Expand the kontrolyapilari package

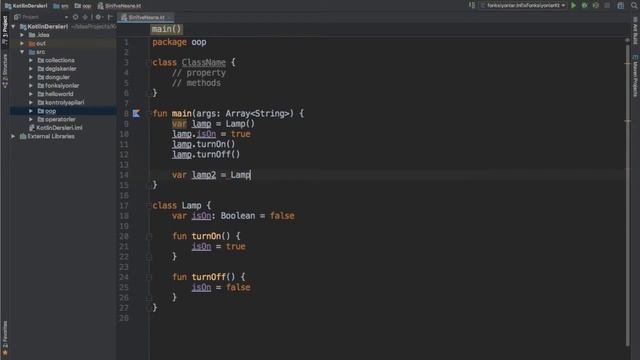pos(31,102)
